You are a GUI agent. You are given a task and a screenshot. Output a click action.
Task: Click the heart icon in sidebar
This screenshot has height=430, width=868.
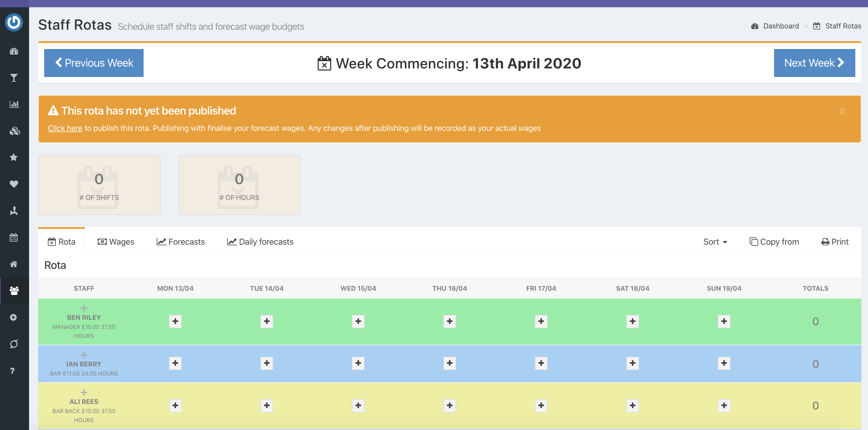[x=14, y=184]
